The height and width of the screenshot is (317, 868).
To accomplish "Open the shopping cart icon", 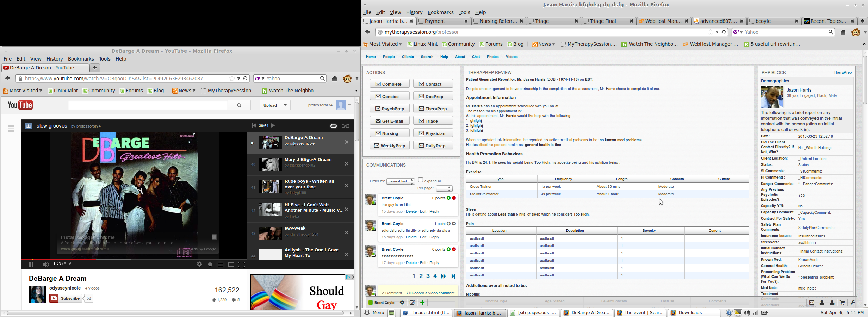I will click(842, 303).
